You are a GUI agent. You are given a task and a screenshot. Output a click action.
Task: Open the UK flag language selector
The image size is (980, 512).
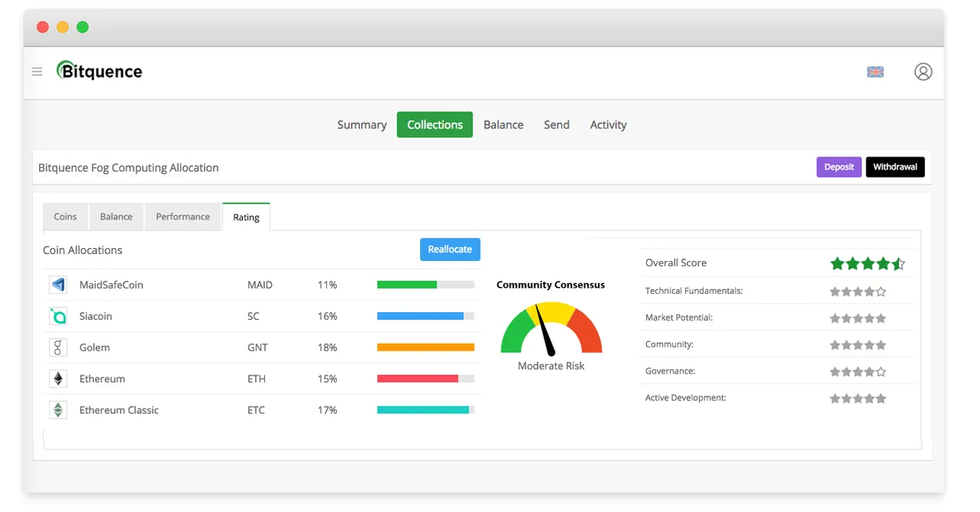pyautogui.click(x=875, y=72)
